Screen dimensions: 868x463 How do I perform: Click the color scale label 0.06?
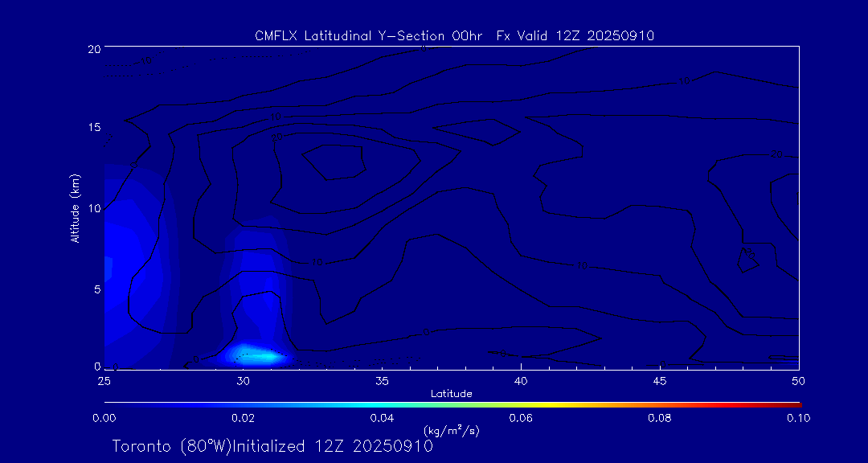pos(521,418)
